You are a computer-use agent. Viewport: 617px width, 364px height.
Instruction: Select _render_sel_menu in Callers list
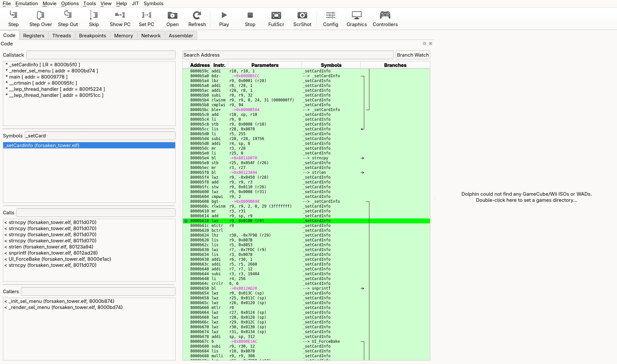tap(89, 307)
